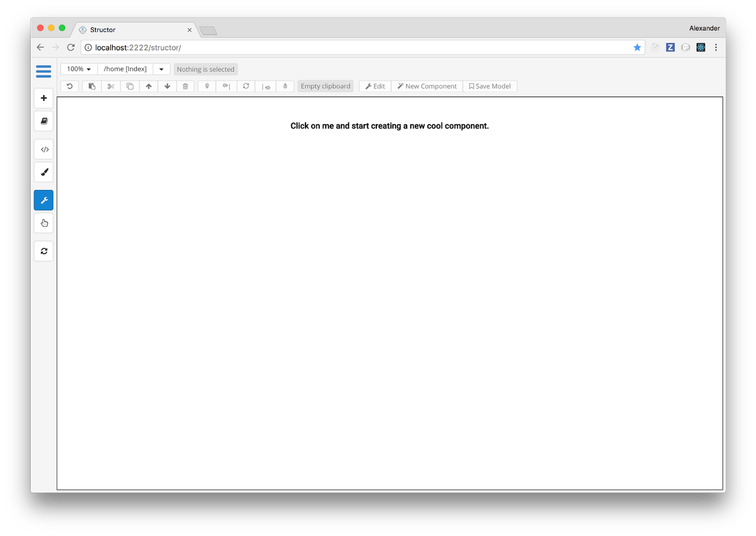Expand the page list caret dropdown
Screen dimensions: 756x536
(161, 69)
